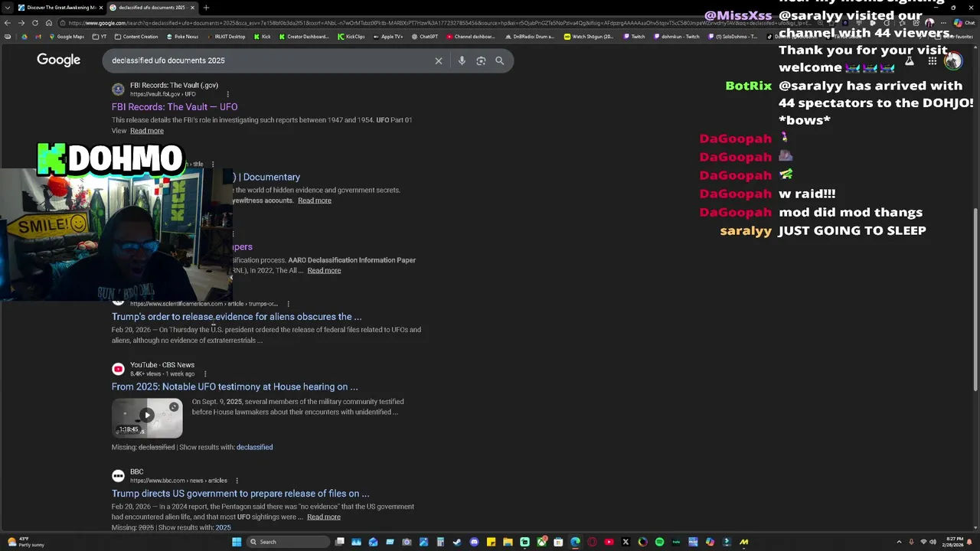
Task: Open From 2025: Notable UFO testimony video link
Action: pos(234,387)
